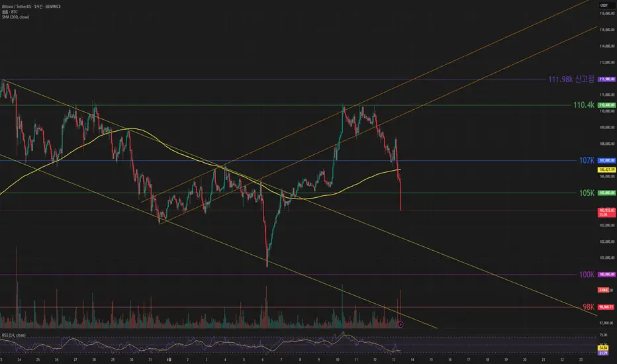Viewport: 617px width, 364px height.
Task: Click the 6월 month label on time axis
Action: tap(169, 359)
